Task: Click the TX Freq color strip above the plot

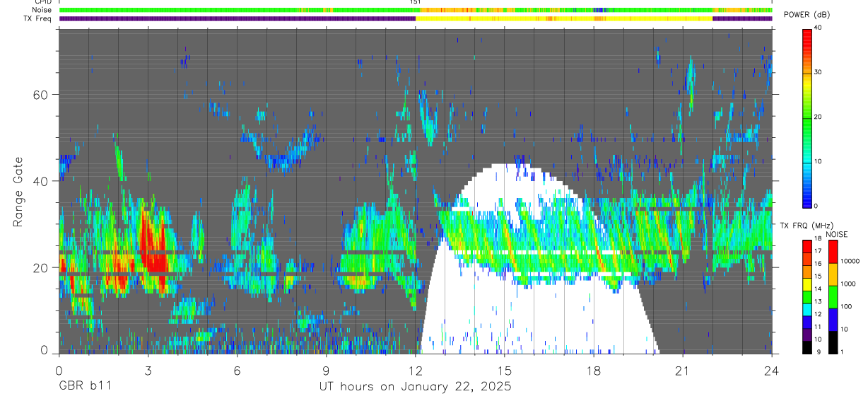Action: click(416, 18)
